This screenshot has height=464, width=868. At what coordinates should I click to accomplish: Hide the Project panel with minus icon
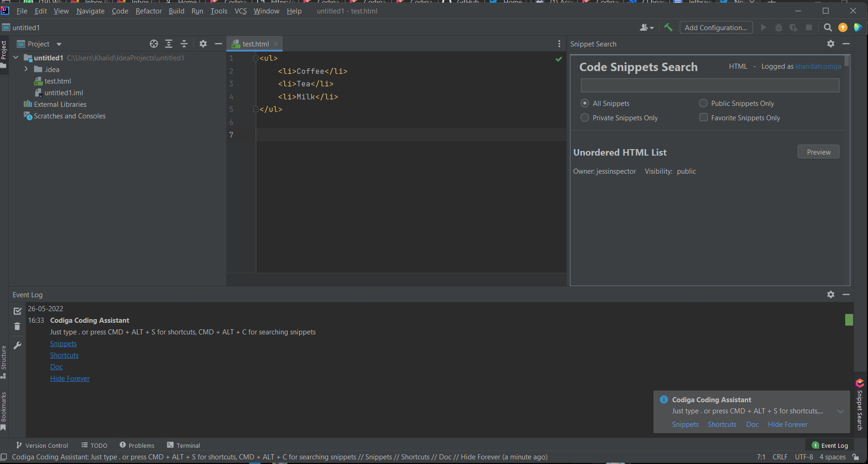218,44
